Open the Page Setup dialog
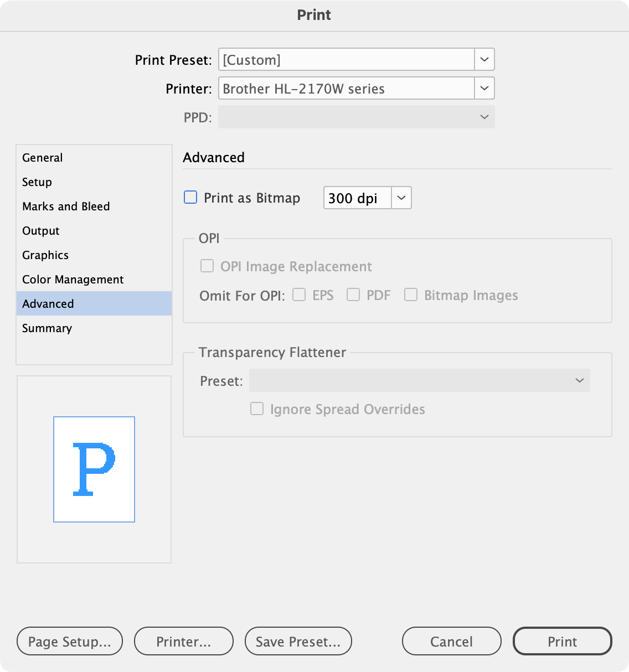Screen dimensions: 629x672 [69, 641]
